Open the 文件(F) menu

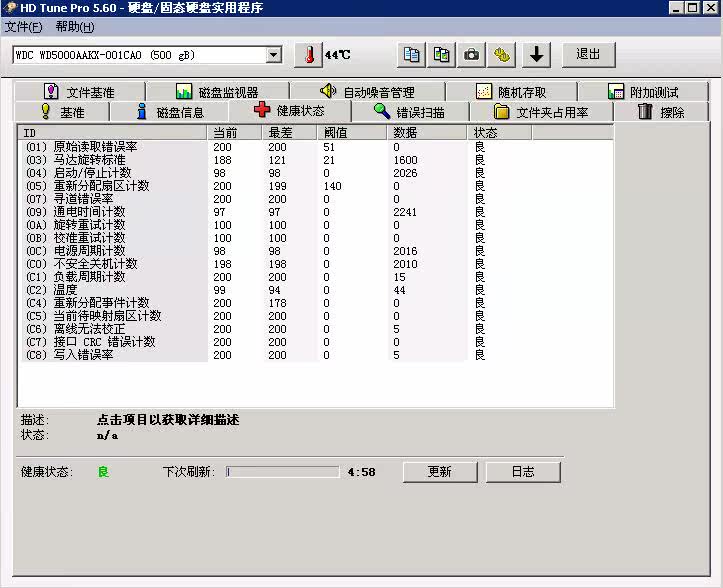(23, 27)
